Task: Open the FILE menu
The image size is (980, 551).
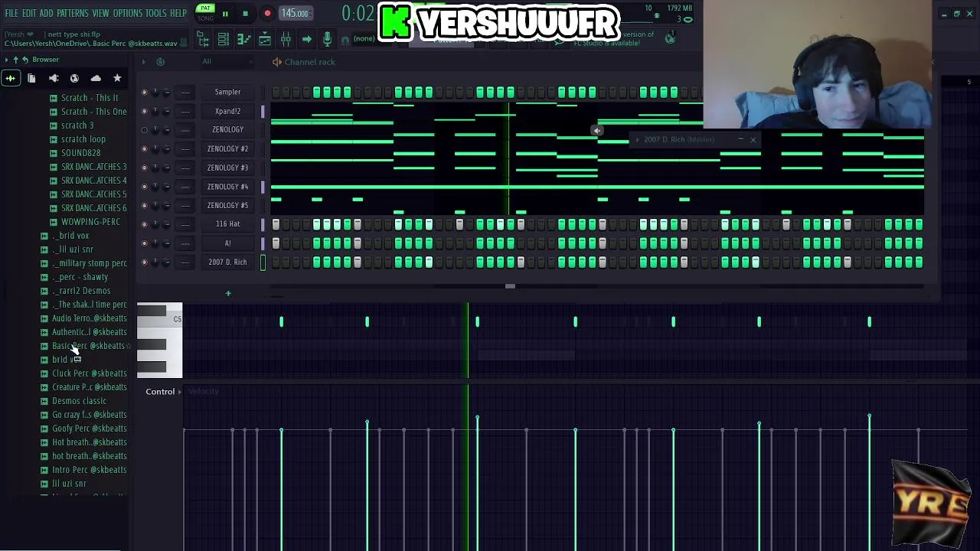Action: 11,14
